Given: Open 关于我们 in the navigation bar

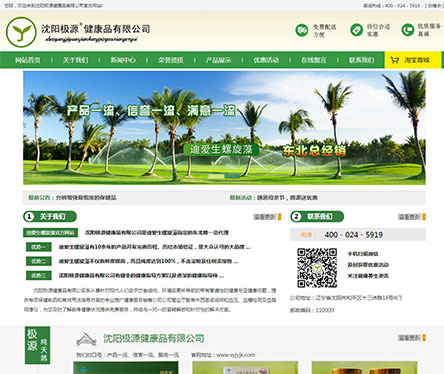Looking at the screenshot, I should coord(76,60).
